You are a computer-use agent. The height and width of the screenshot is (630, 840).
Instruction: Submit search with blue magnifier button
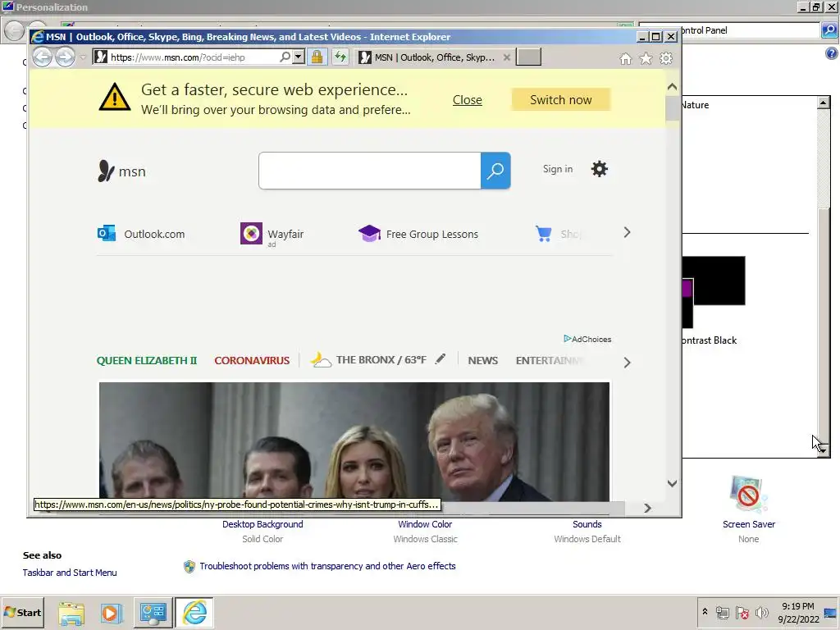click(495, 171)
